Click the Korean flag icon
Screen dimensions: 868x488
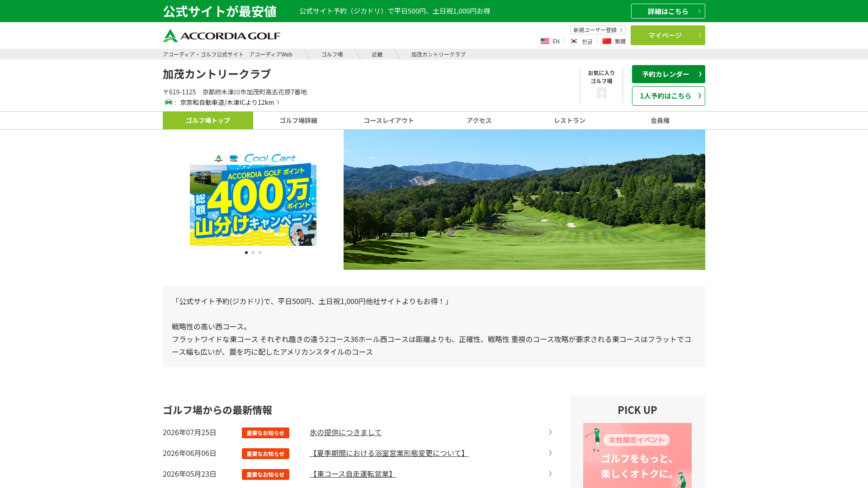coord(574,41)
